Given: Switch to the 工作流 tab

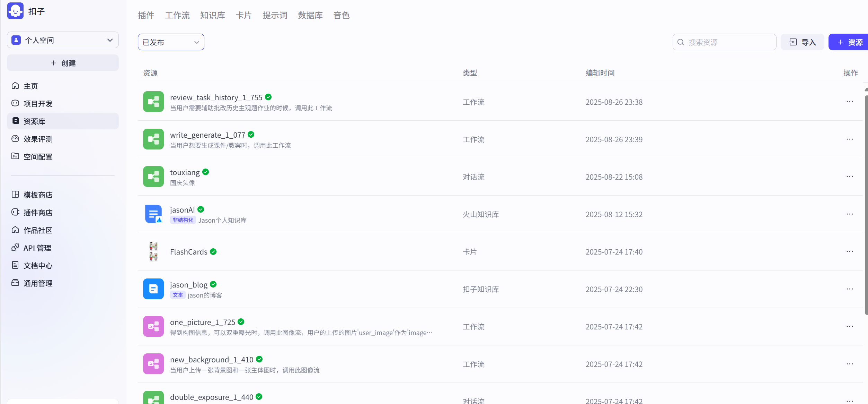Looking at the screenshot, I should coord(177,15).
